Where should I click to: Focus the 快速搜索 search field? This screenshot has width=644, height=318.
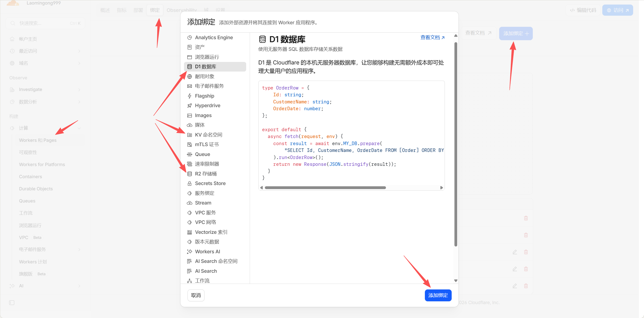tap(45, 23)
